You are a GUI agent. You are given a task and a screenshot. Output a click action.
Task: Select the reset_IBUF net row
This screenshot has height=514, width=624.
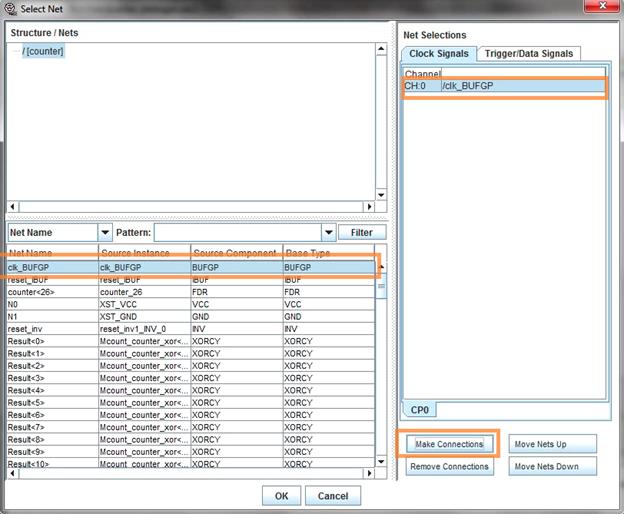coord(190,280)
